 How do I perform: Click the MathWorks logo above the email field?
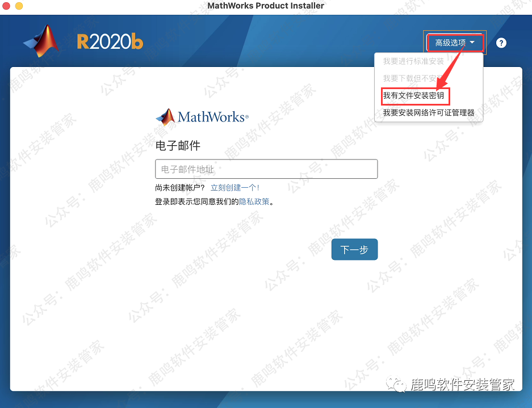coord(202,117)
